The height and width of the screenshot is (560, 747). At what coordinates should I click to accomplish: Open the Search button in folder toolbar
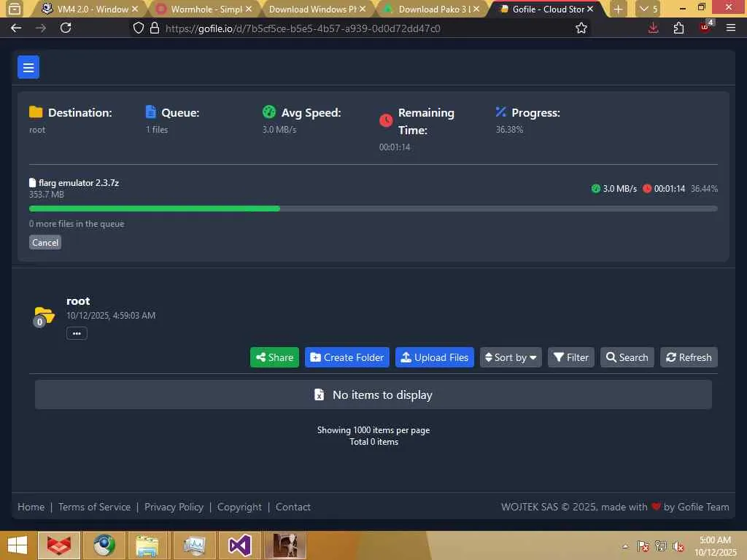(627, 357)
